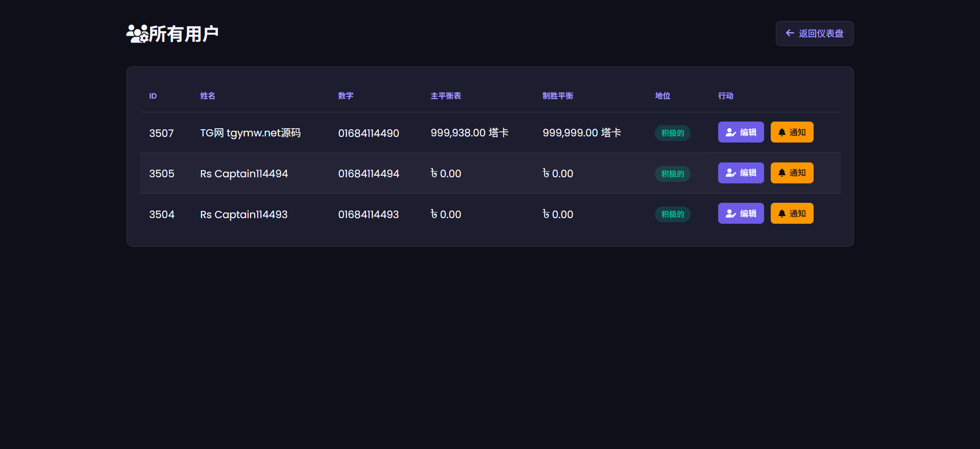Click the user-edit icon for user 3507

click(730, 132)
